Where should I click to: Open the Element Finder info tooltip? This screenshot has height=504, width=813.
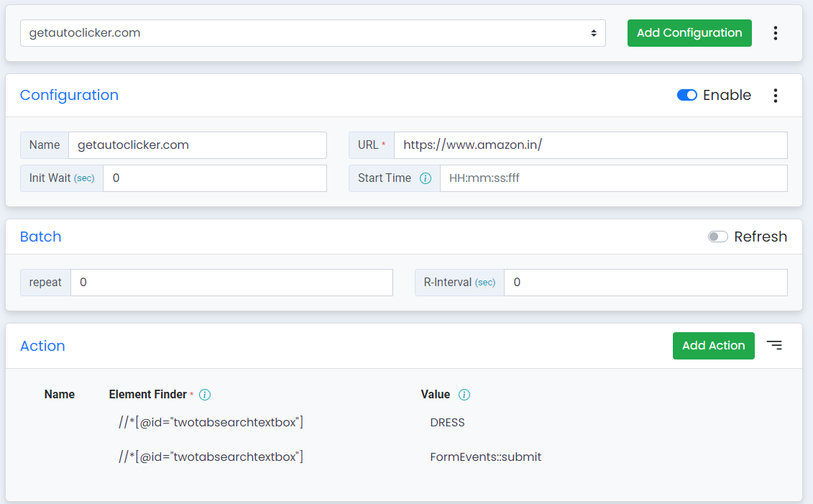point(205,394)
